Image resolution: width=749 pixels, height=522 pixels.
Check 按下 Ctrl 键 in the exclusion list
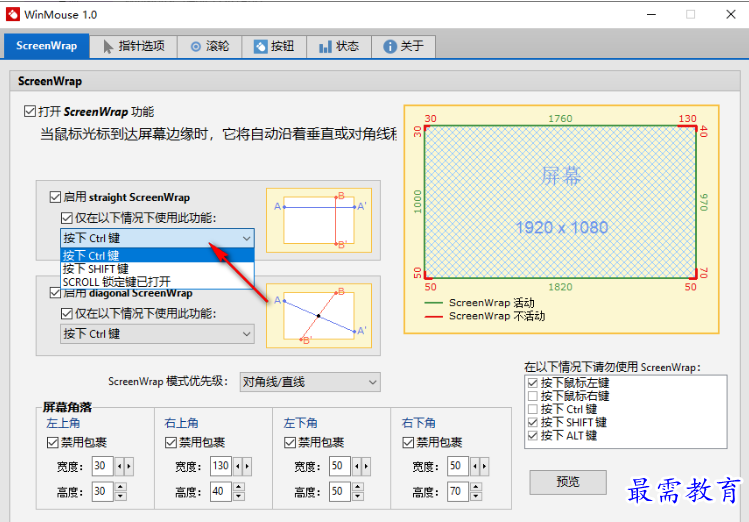tap(533, 409)
